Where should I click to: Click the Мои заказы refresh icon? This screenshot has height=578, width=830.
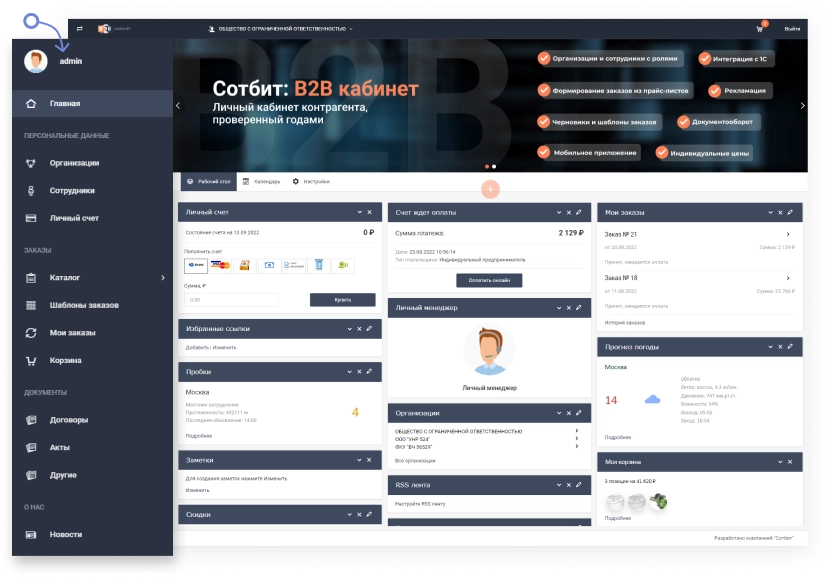31,333
